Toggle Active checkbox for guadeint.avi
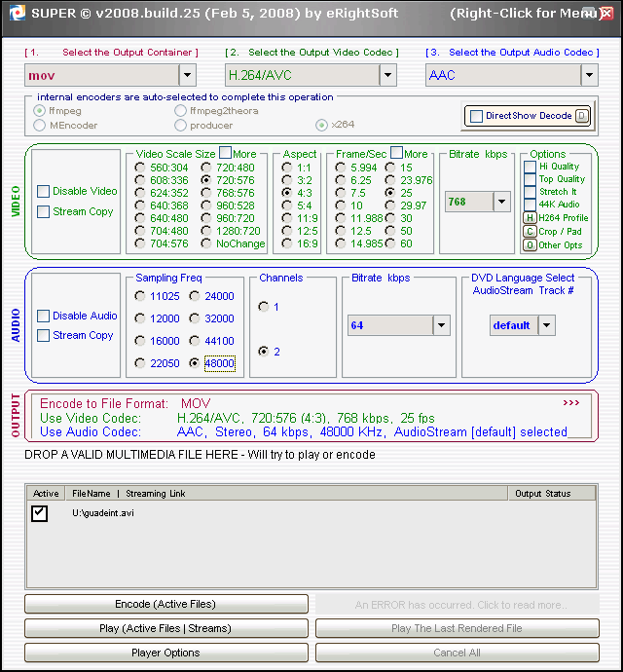 click(x=39, y=513)
